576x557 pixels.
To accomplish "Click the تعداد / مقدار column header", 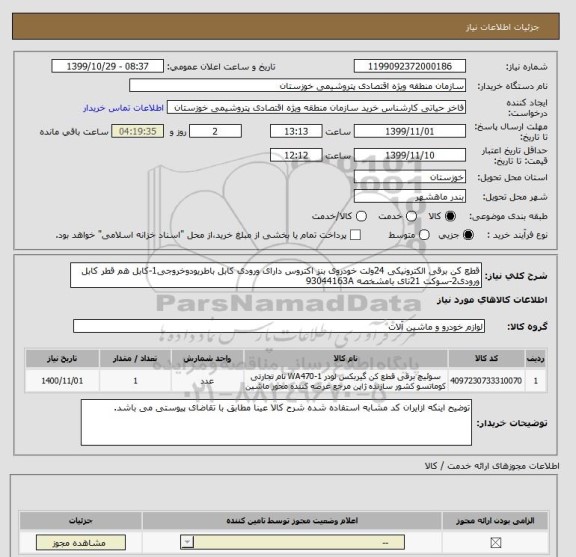I will coord(135,358).
